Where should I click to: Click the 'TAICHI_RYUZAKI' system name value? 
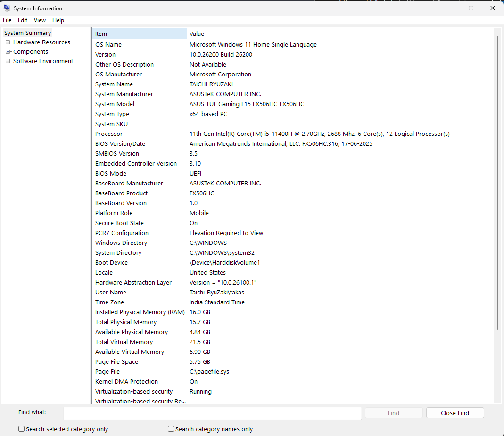point(211,84)
